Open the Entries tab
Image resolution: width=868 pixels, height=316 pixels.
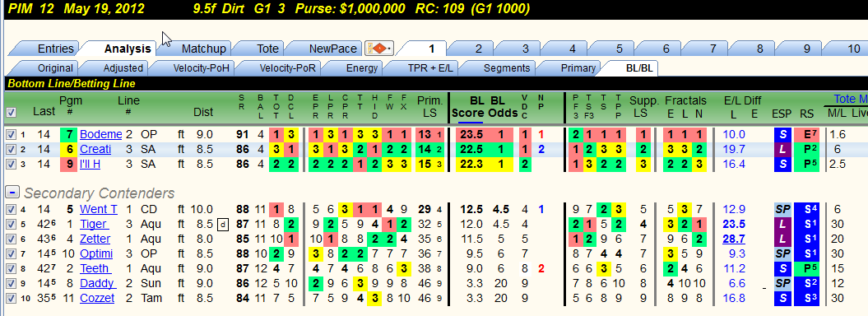point(55,49)
